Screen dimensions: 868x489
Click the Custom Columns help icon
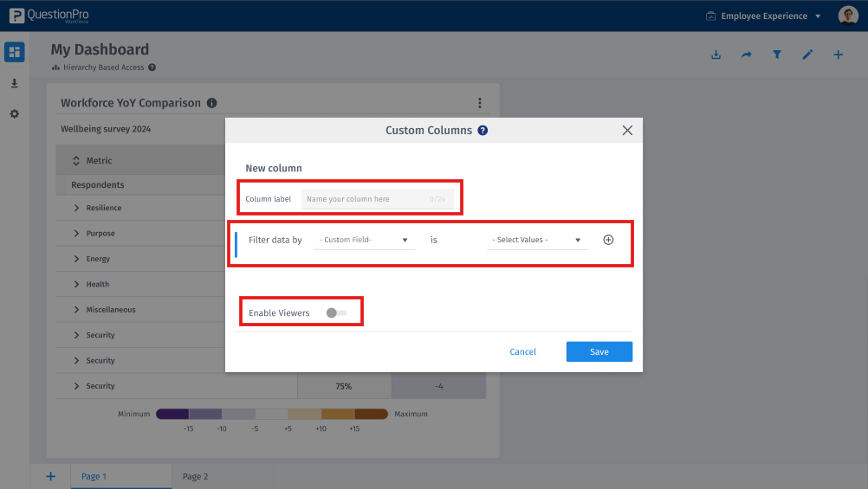click(483, 131)
